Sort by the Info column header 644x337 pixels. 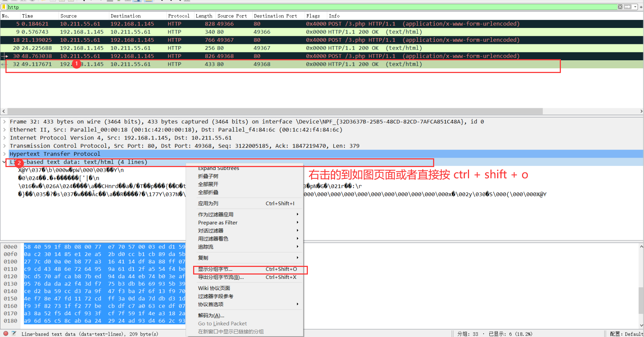(485, 16)
